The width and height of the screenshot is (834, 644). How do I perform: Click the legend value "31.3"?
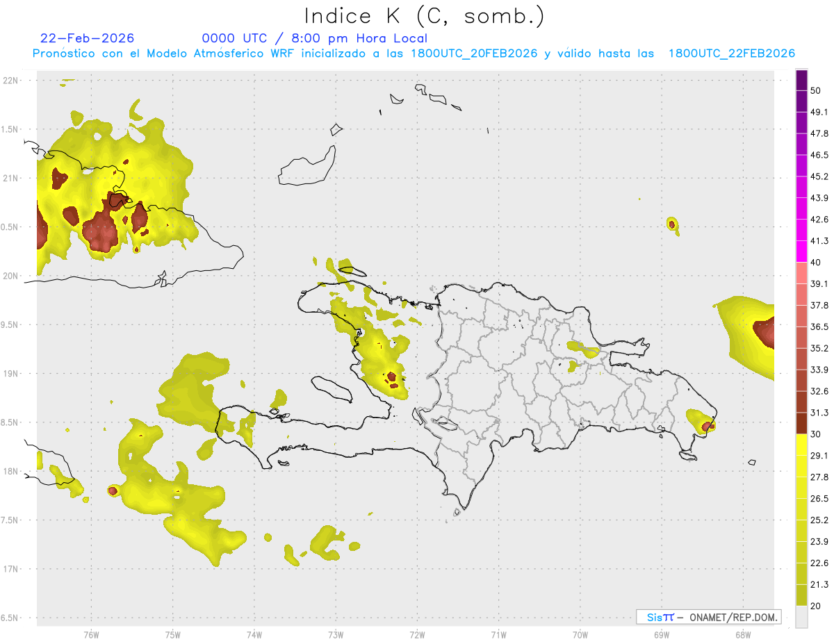tap(820, 413)
